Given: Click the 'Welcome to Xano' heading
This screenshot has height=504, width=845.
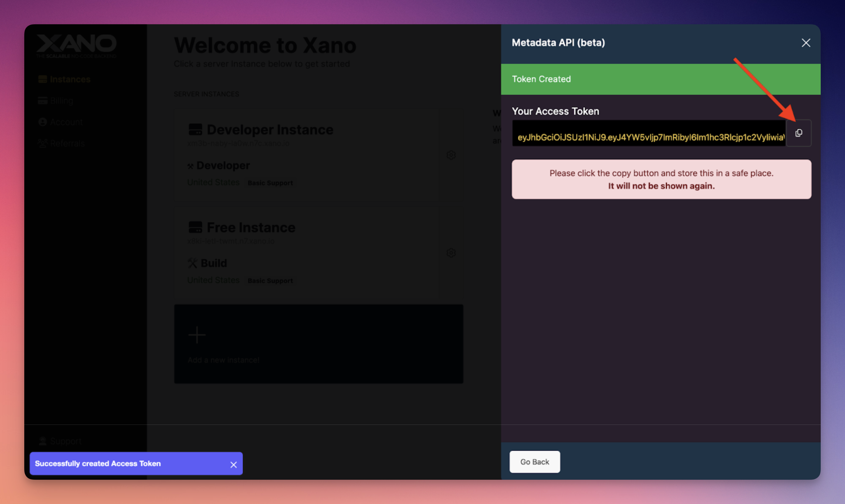Looking at the screenshot, I should 265,45.
